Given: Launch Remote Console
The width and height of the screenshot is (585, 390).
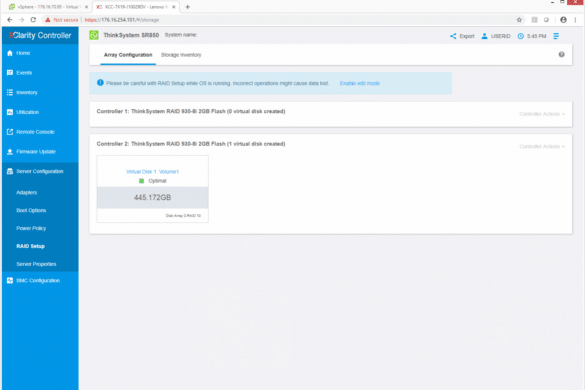Looking at the screenshot, I should click(35, 132).
